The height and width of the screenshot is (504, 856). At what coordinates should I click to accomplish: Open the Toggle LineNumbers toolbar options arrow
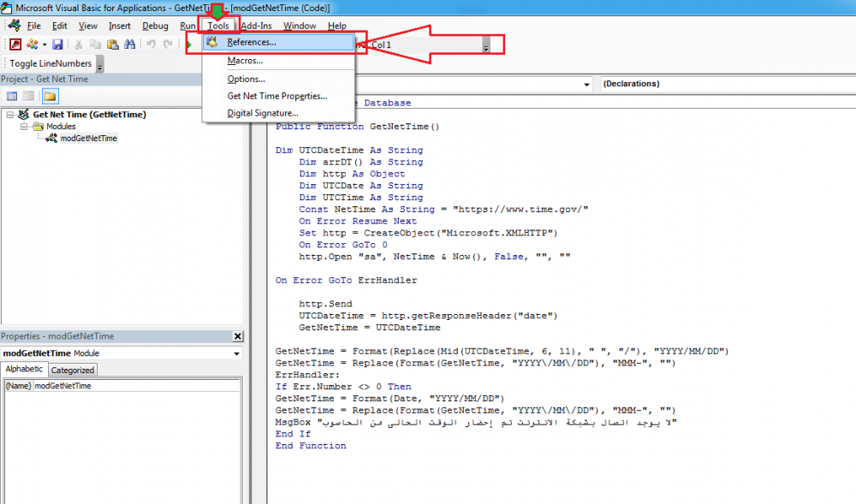coord(100,64)
